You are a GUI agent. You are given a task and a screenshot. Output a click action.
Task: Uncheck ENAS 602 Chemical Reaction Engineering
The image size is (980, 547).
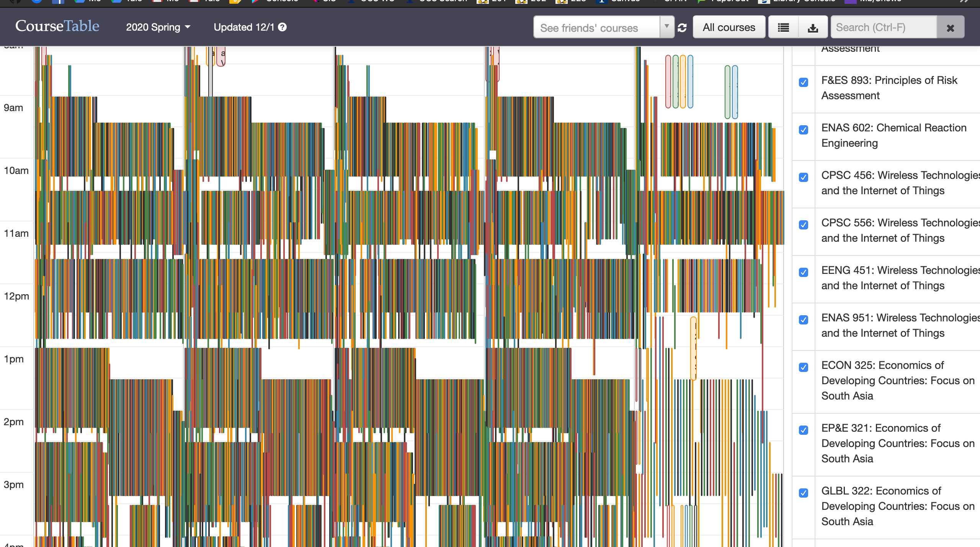(x=804, y=130)
